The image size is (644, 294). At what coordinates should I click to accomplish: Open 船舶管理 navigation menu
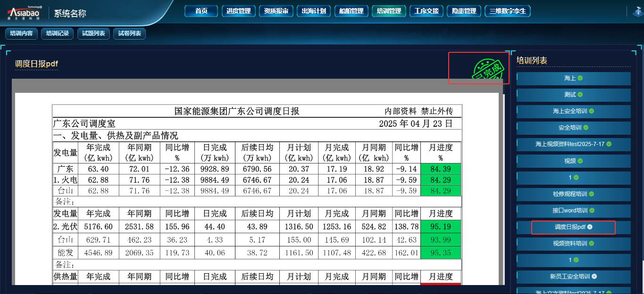pos(351,11)
